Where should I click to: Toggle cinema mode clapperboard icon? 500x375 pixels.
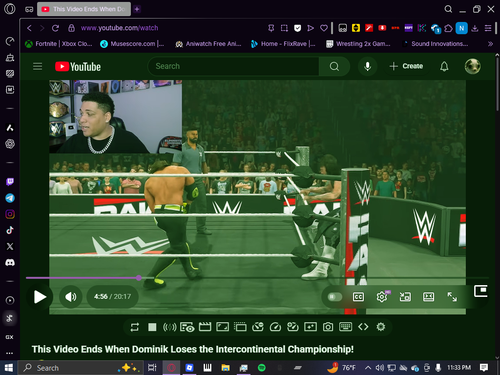(x=205, y=327)
